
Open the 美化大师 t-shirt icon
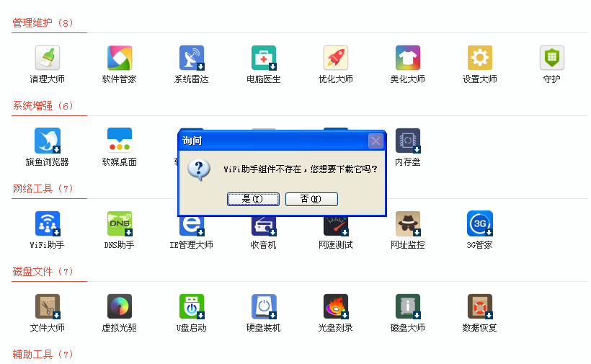point(408,58)
